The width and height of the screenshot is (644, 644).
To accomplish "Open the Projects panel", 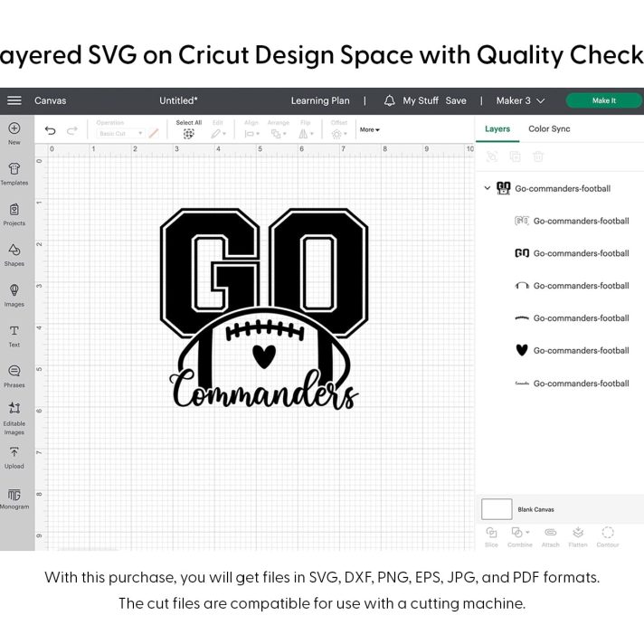I will (x=14, y=214).
